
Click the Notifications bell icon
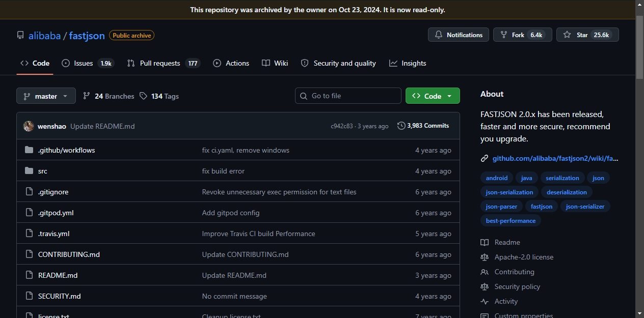coord(439,35)
